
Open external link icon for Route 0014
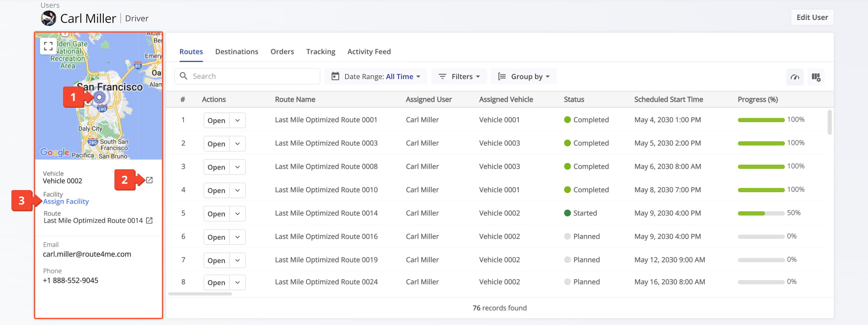[x=149, y=221]
